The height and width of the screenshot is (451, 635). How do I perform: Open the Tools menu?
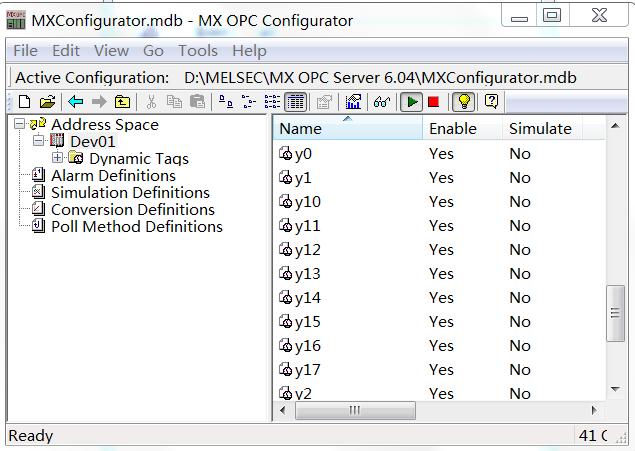point(198,51)
